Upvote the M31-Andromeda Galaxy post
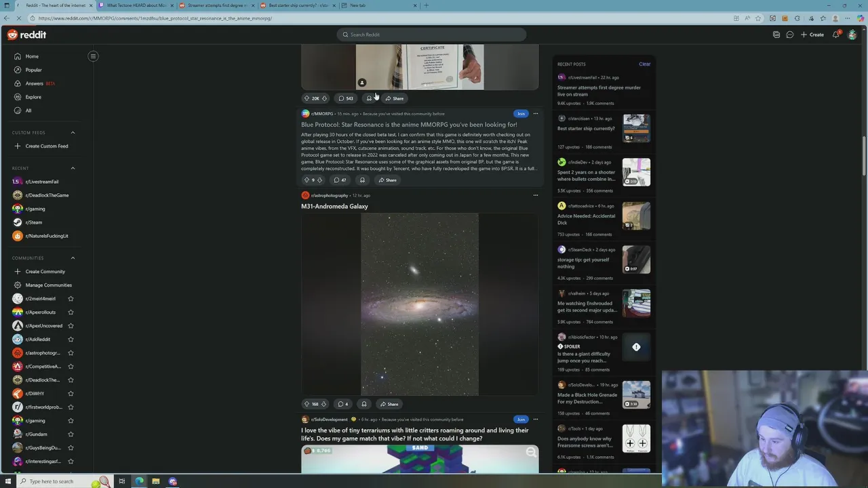Screen dimensions: 868x488 point(307,404)
